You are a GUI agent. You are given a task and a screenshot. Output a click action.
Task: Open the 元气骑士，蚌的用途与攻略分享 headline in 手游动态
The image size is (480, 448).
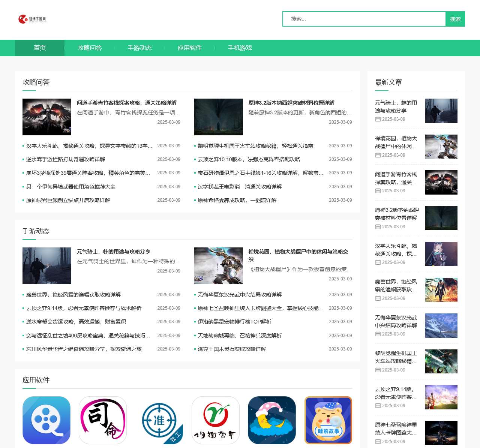(x=114, y=252)
